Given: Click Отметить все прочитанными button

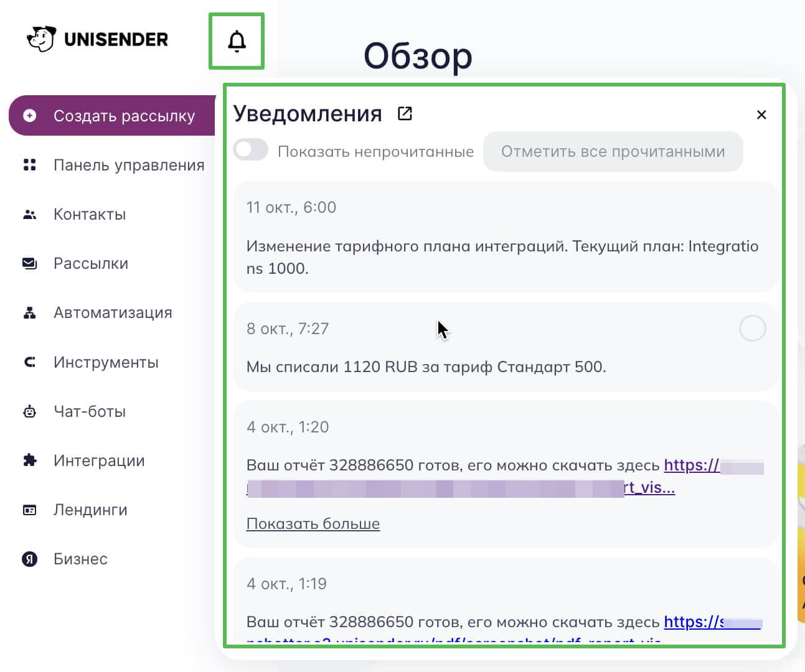Looking at the screenshot, I should 613,151.
